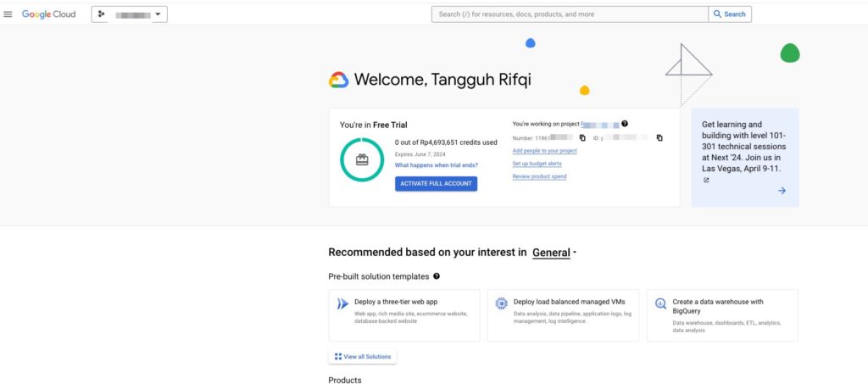
Task: Open the hamburger navigation menu
Action: 8,14
